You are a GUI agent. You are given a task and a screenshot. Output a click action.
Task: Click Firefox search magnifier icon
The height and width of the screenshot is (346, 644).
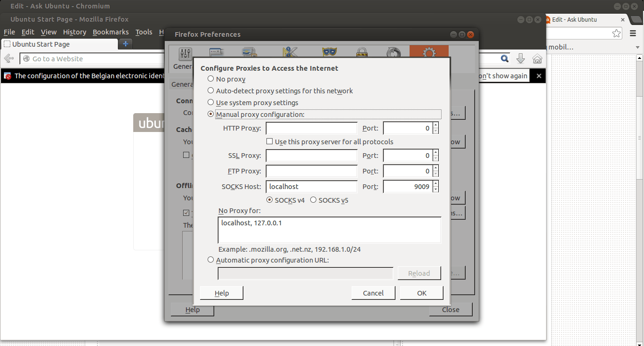tap(504, 58)
